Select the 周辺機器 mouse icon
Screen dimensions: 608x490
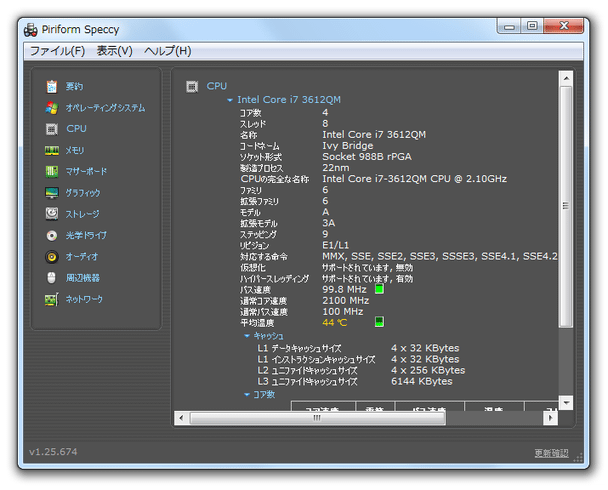pos(52,278)
